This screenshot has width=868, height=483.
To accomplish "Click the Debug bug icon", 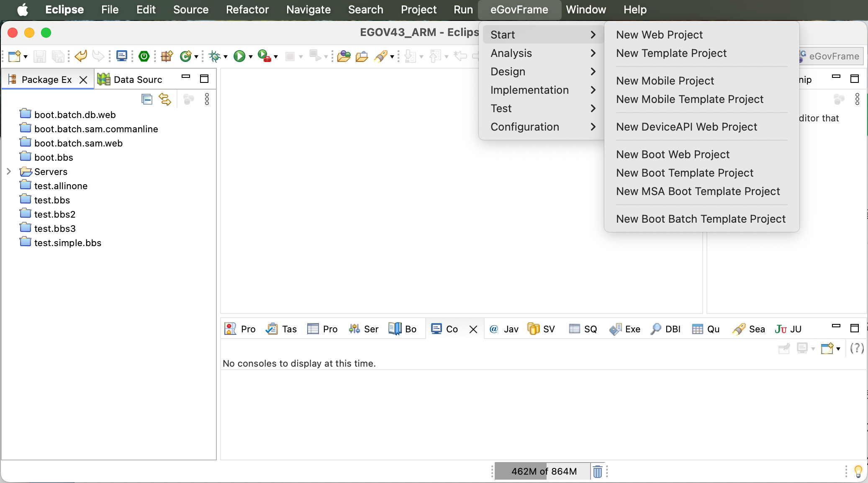I will tap(215, 56).
